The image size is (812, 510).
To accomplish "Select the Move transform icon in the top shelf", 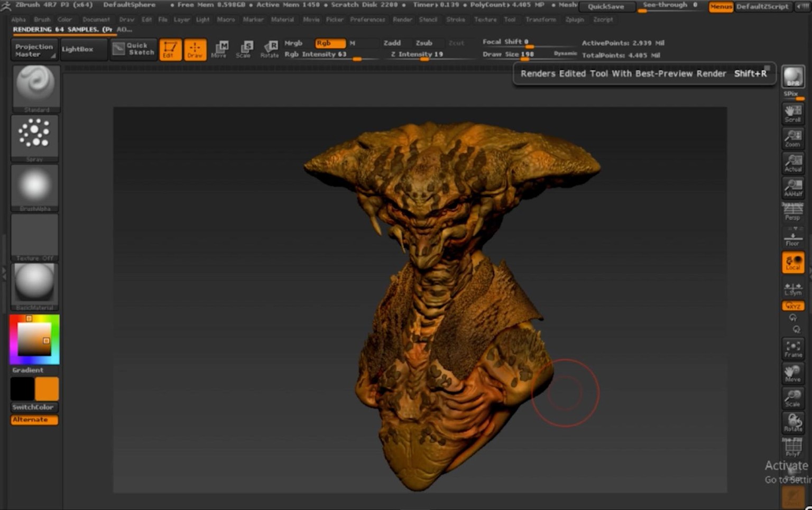I will [219, 50].
